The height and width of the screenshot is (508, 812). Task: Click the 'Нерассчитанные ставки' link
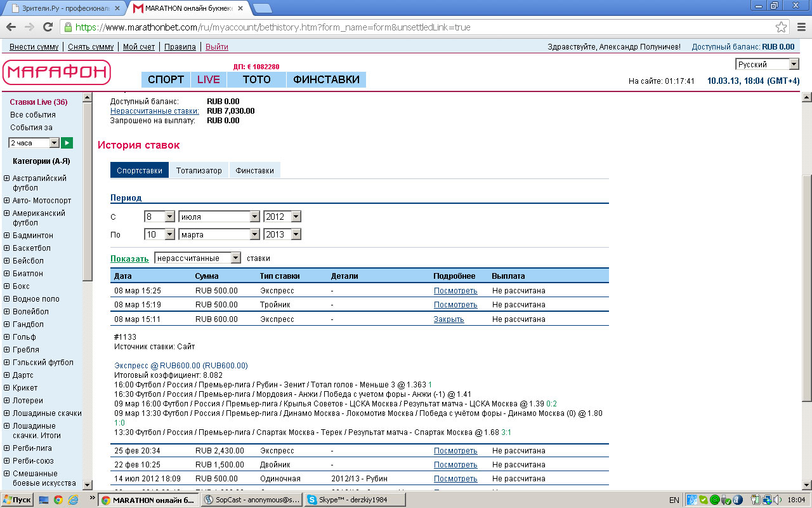[155, 111]
